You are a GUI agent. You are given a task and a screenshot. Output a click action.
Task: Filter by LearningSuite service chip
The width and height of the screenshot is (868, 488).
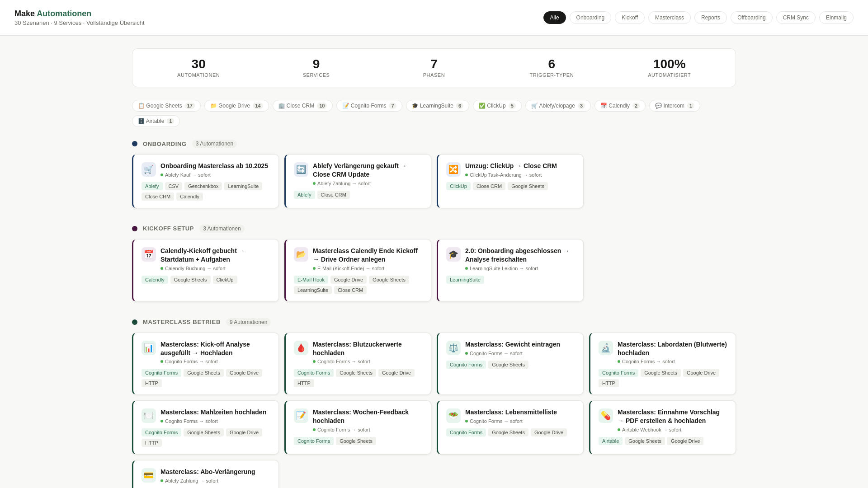(x=437, y=106)
